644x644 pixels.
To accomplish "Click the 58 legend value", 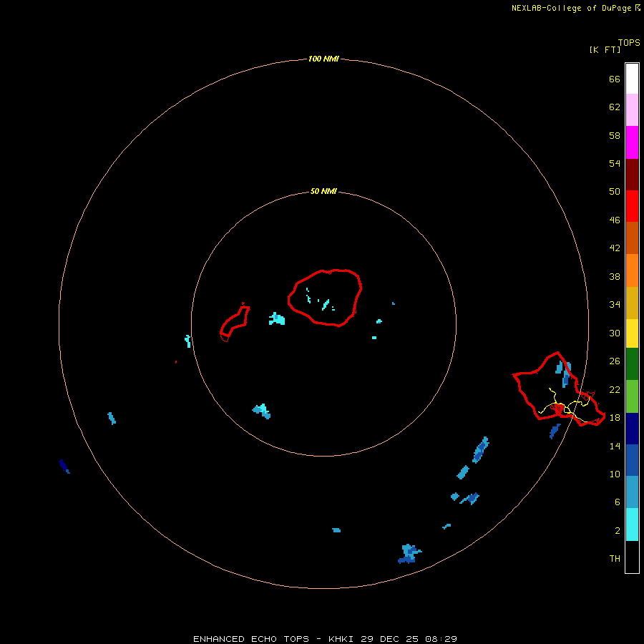I will coord(615,135).
